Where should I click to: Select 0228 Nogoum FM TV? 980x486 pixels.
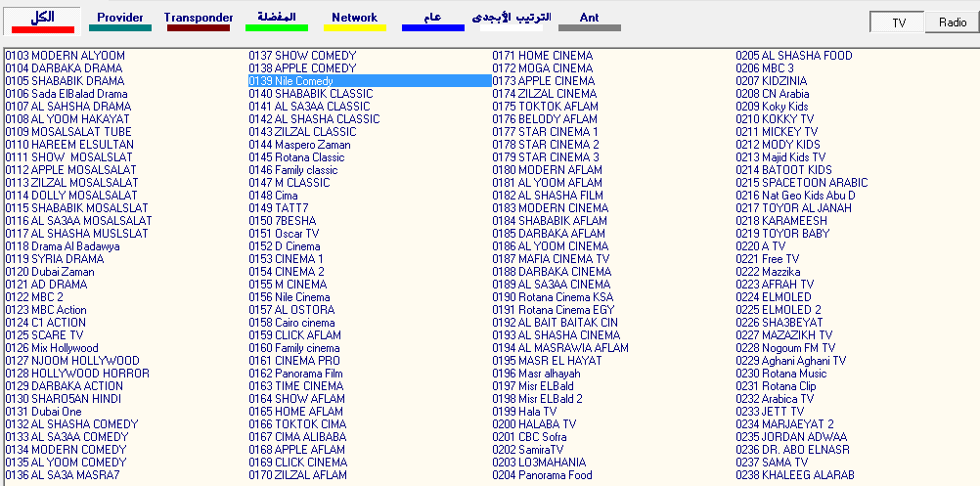785,348
